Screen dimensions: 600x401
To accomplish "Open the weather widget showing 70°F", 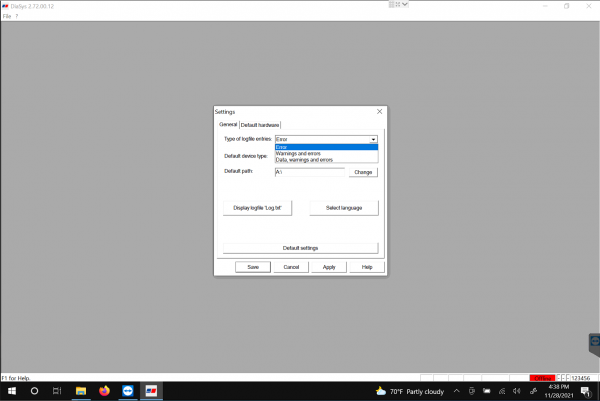I will (x=410, y=391).
